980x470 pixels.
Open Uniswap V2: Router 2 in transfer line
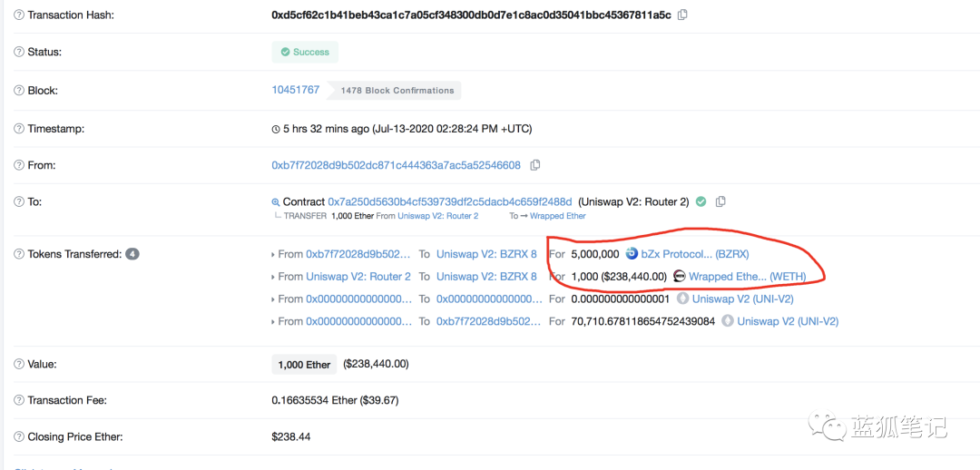point(438,216)
